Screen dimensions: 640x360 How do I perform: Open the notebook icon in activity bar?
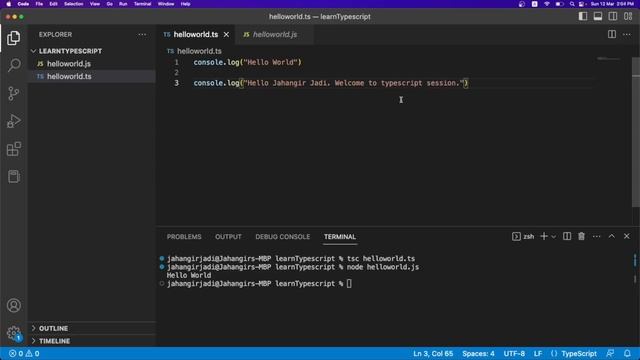coord(13,177)
